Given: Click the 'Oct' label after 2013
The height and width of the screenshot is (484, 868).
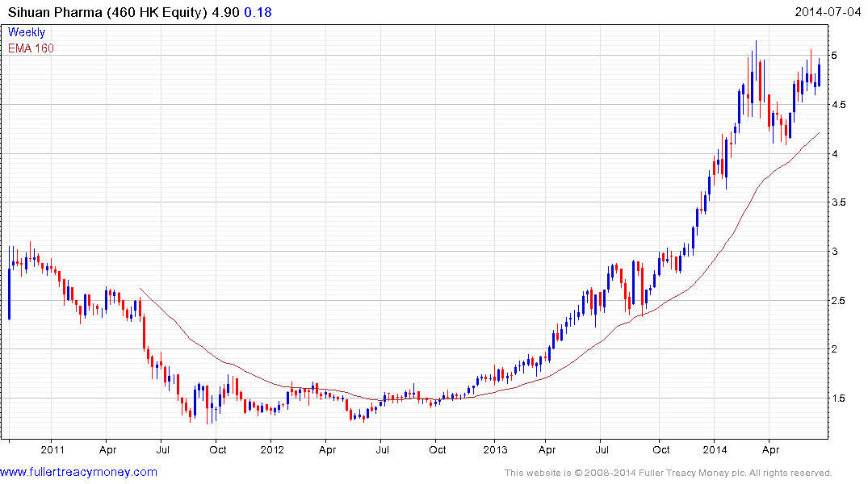Looking at the screenshot, I should pyautogui.click(x=661, y=449).
